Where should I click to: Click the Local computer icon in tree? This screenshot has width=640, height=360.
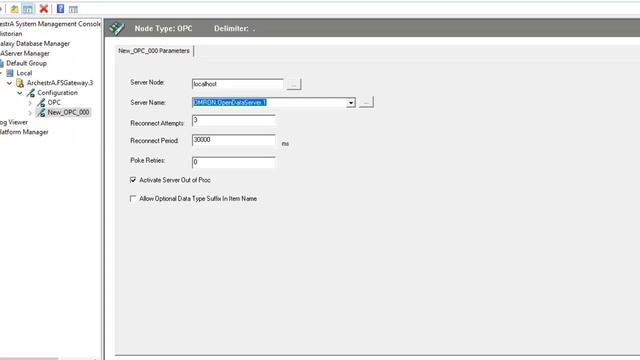coord(10,73)
